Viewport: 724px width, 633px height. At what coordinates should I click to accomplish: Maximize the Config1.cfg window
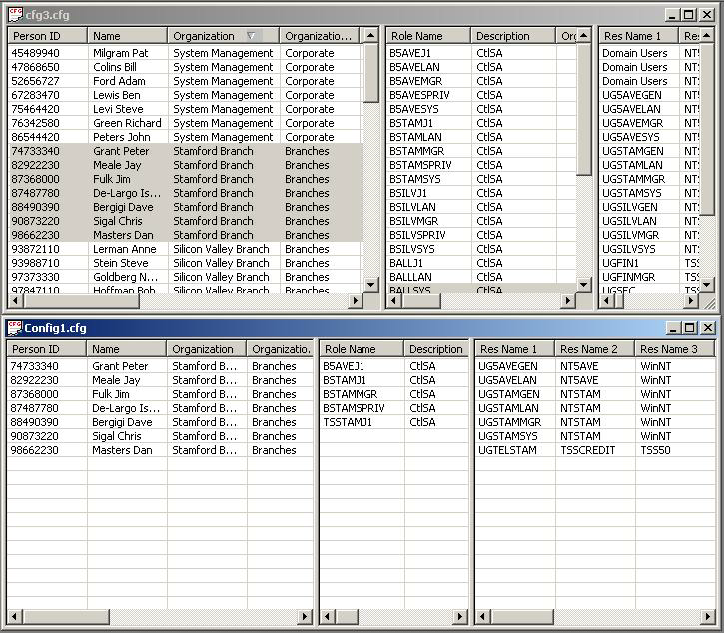[x=688, y=328]
